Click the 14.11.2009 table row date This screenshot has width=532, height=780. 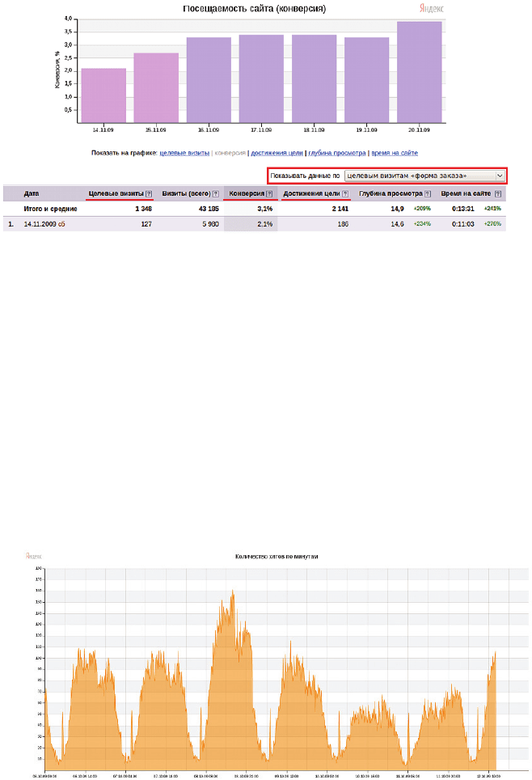[39, 224]
